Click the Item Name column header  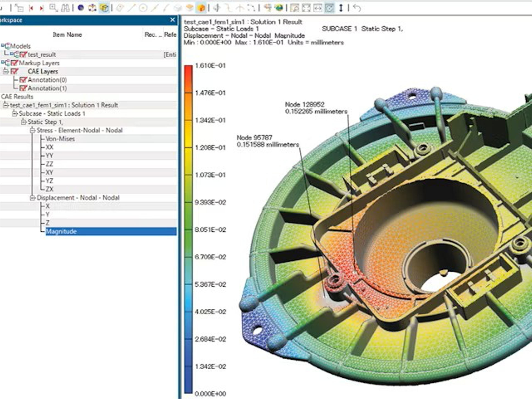click(x=67, y=35)
